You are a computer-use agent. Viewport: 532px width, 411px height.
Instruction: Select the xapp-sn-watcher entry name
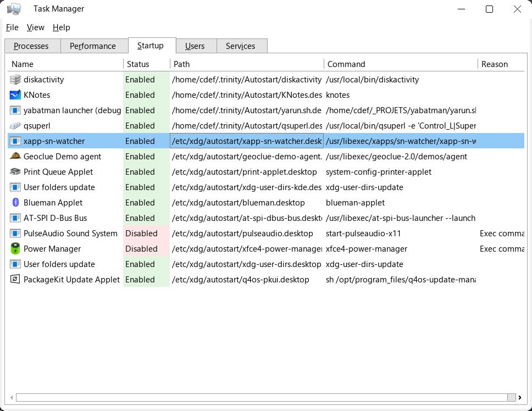[54, 141]
